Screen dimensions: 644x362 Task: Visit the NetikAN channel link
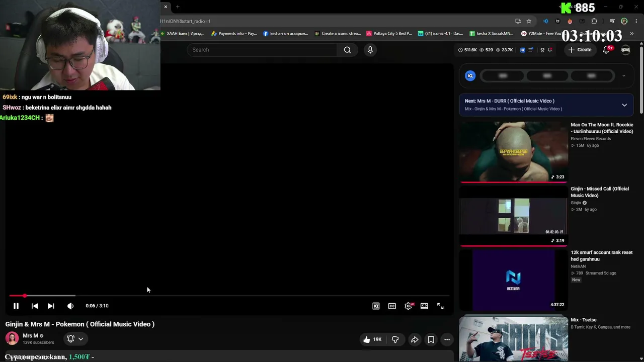point(578,266)
